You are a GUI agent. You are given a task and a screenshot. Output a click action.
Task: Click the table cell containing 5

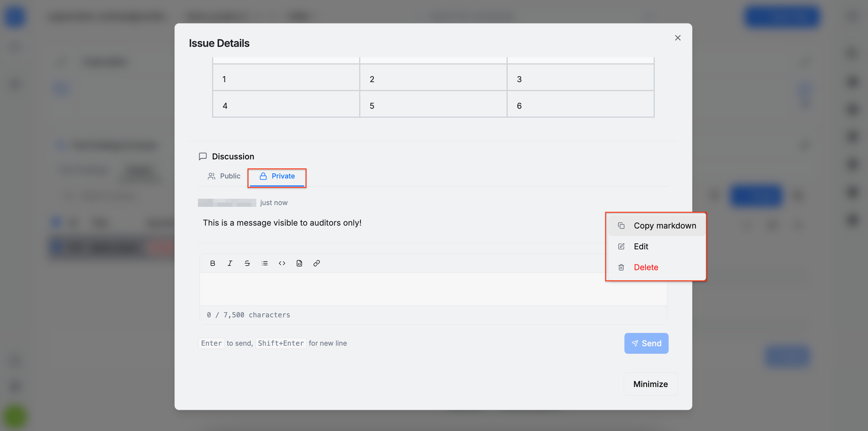(433, 106)
